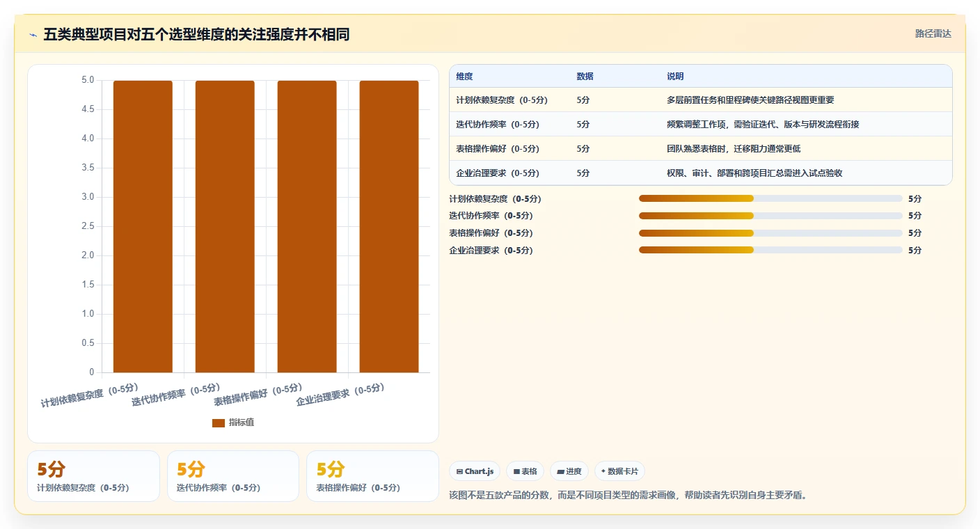
Task: Click the description 频繁调整工作项，需验证迭代、版本与研发流程衔接
Action: (763, 125)
